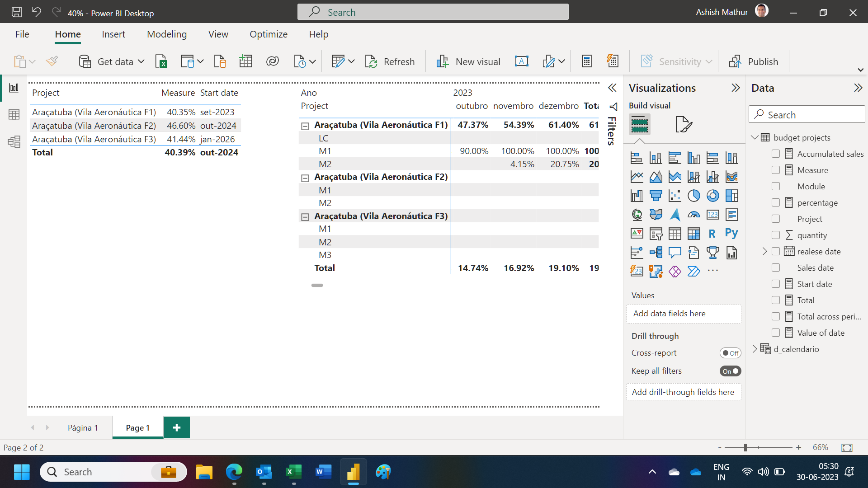Click the New visual button
Image resolution: width=868 pixels, height=488 pixels.
coord(468,61)
